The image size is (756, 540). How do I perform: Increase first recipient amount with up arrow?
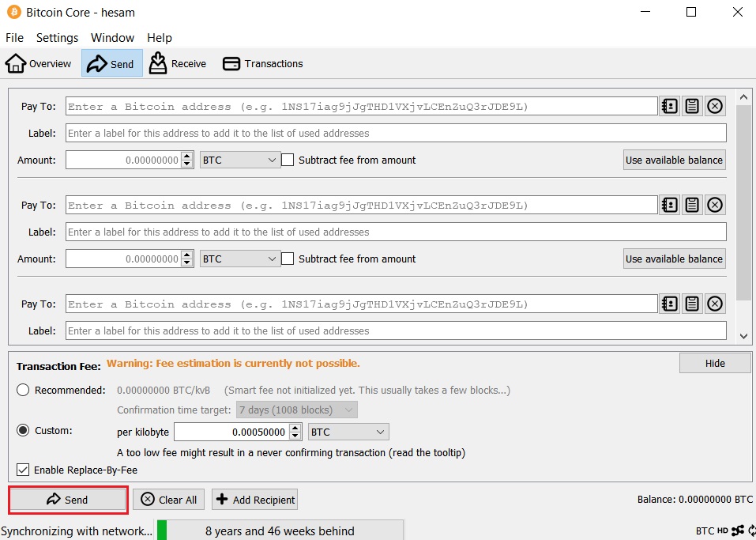click(x=187, y=156)
